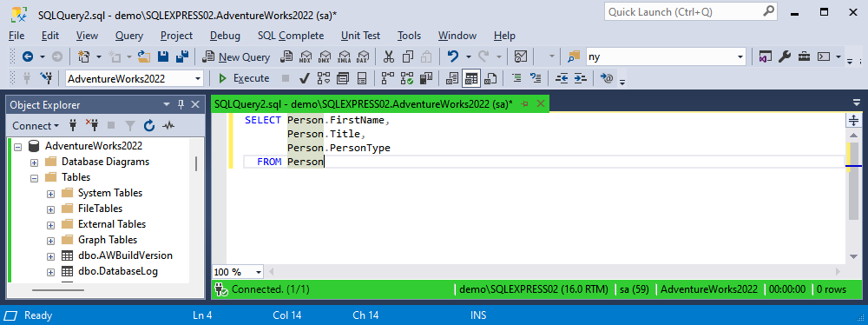Image resolution: width=868 pixels, height=325 pixels.
Task: Expand the System Tables folder
Action: click(50, 194)
